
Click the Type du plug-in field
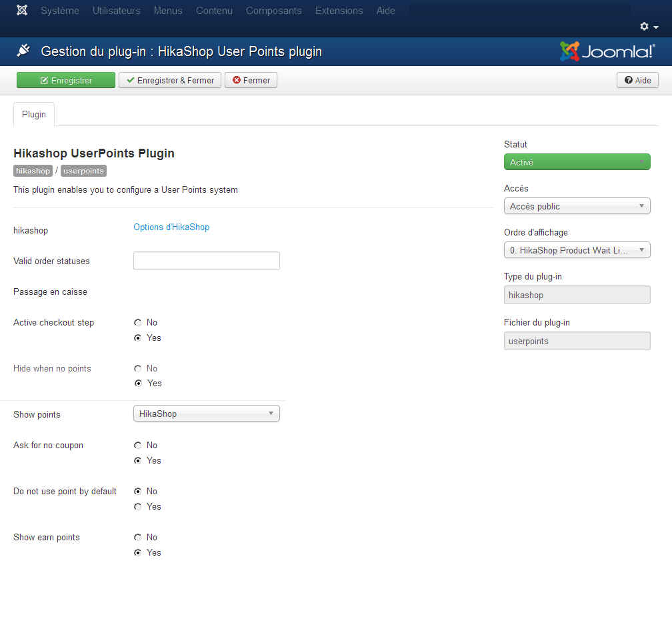577,295
